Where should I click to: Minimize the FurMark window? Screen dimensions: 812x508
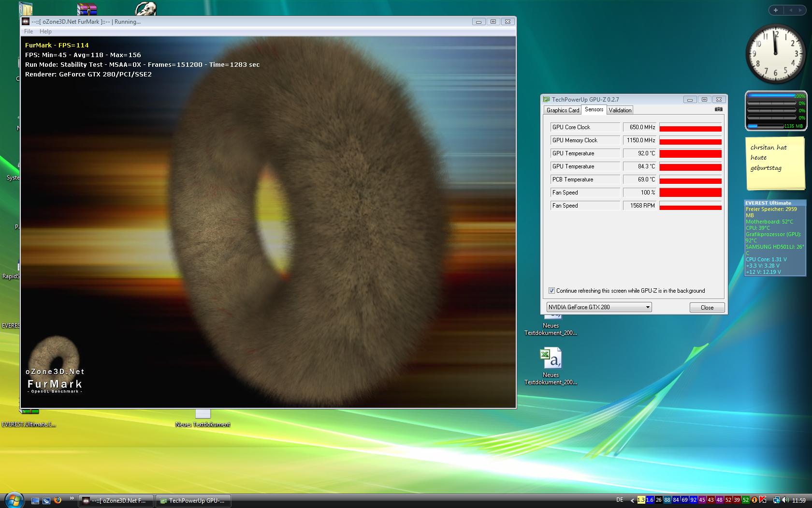(x=478, y=22)
